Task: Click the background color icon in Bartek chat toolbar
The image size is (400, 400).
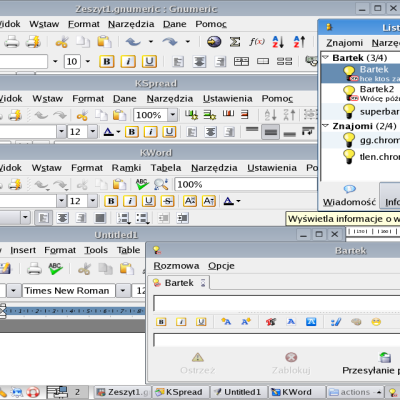Action: pos(311,322)
